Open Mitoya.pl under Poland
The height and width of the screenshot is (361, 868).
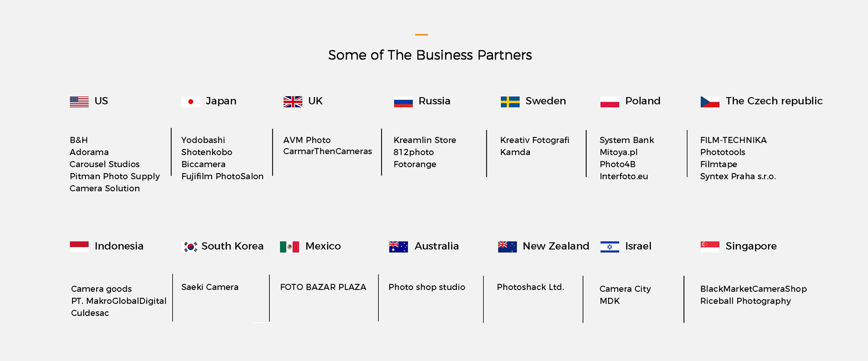click(618, 152)
